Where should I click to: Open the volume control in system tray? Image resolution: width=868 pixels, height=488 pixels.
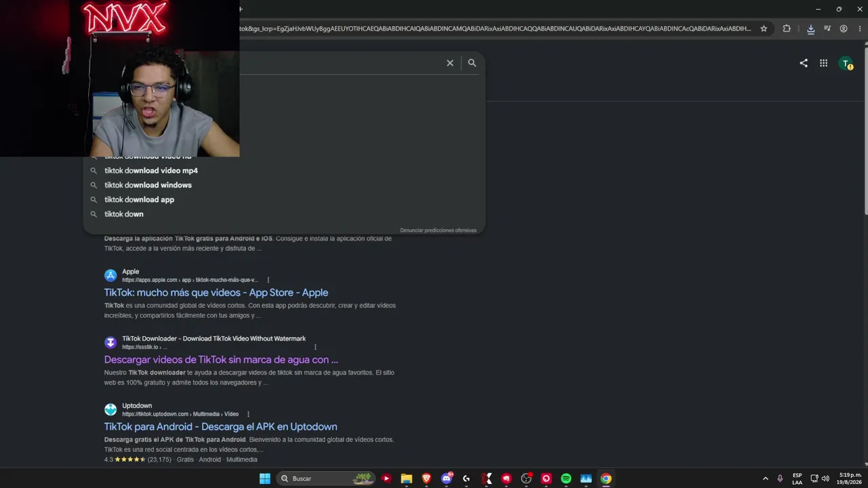click(825, 479)
